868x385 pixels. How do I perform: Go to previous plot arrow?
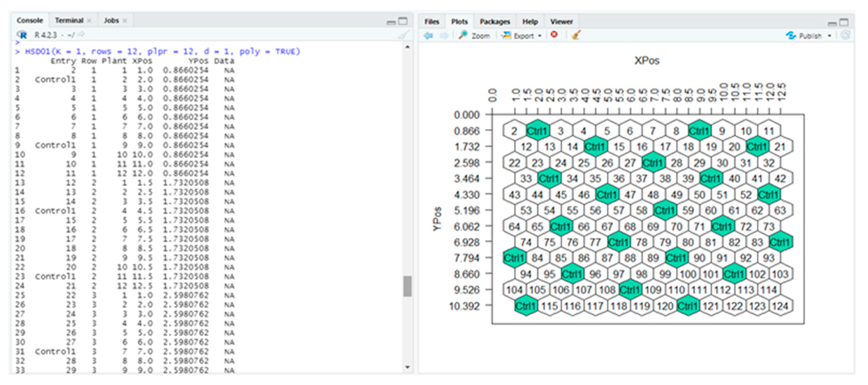coord(428,35)
